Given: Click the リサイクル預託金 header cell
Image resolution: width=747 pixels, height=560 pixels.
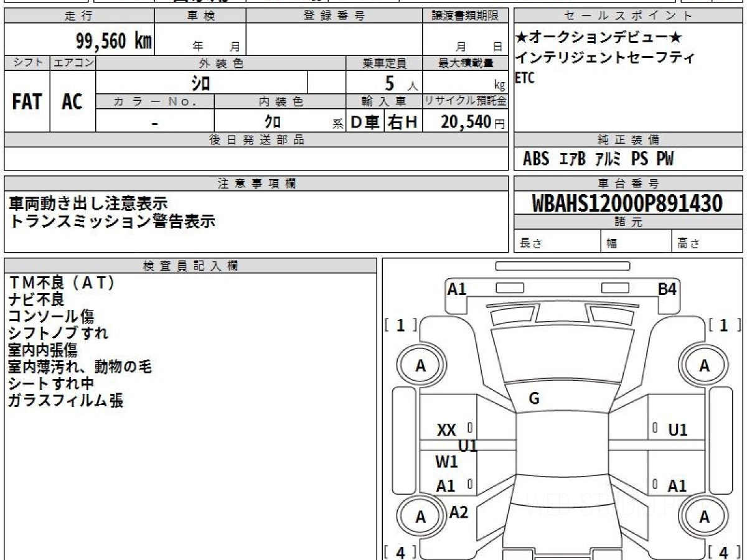Looking at the screenshot, I should [466, 101].
